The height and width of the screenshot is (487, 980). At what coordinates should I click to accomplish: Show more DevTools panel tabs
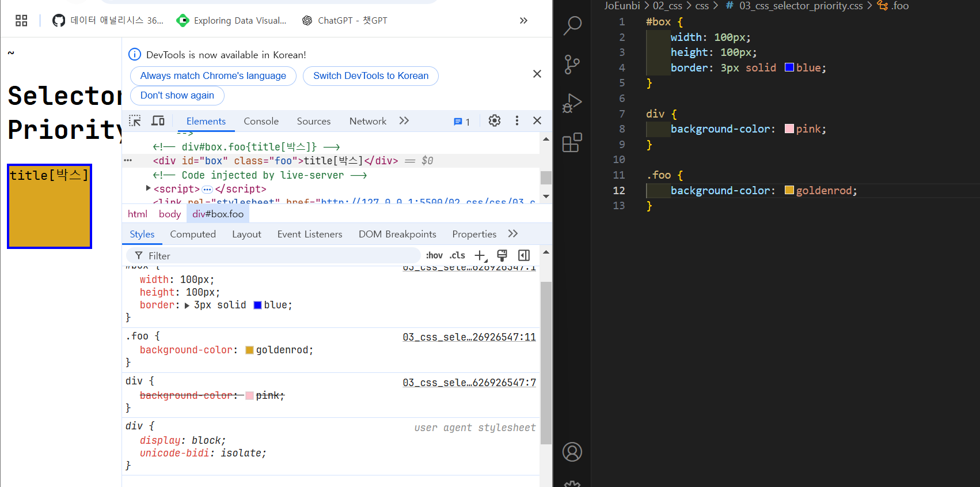[x=404, y=121]
